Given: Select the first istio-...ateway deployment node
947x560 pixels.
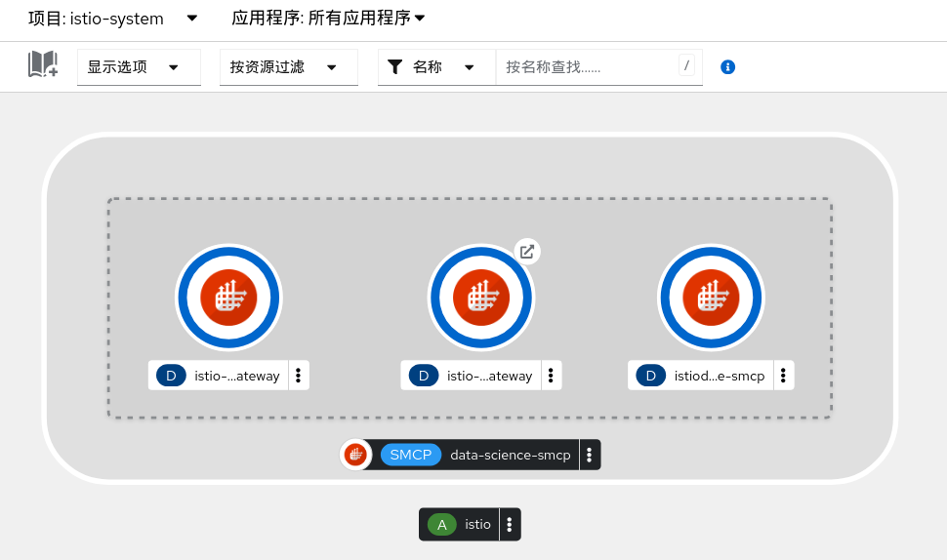Looking at the screenshot, I should tap(228, 298).
